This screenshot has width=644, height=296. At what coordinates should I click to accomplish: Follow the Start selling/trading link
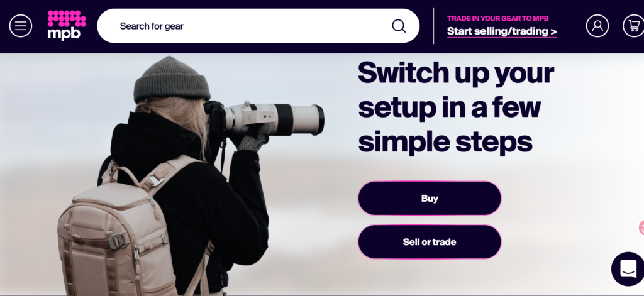[x=502, y=31]
